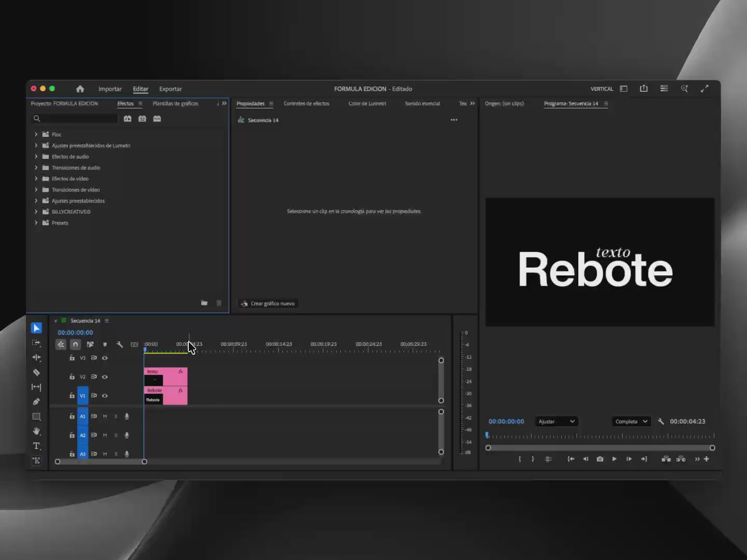Switch to the Plantillas de gráficos tab
The height and width of the screenshot is (560, 747).
[x=175, y=104]
